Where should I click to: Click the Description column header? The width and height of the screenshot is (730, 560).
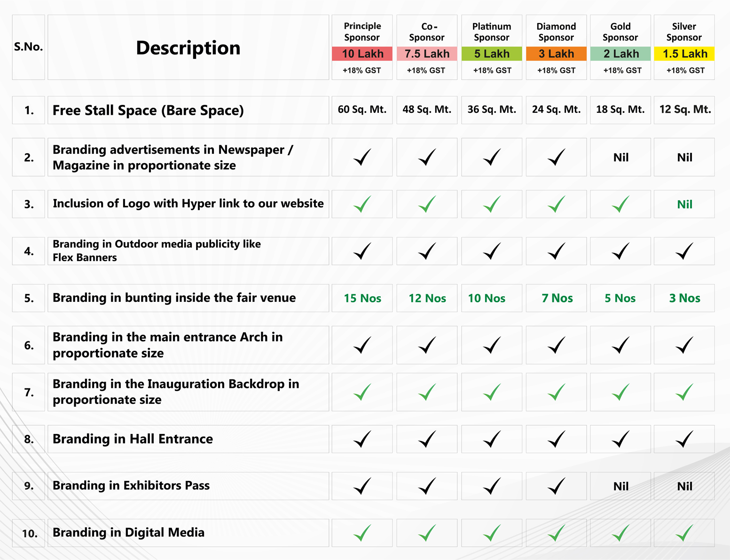point(188,48)
